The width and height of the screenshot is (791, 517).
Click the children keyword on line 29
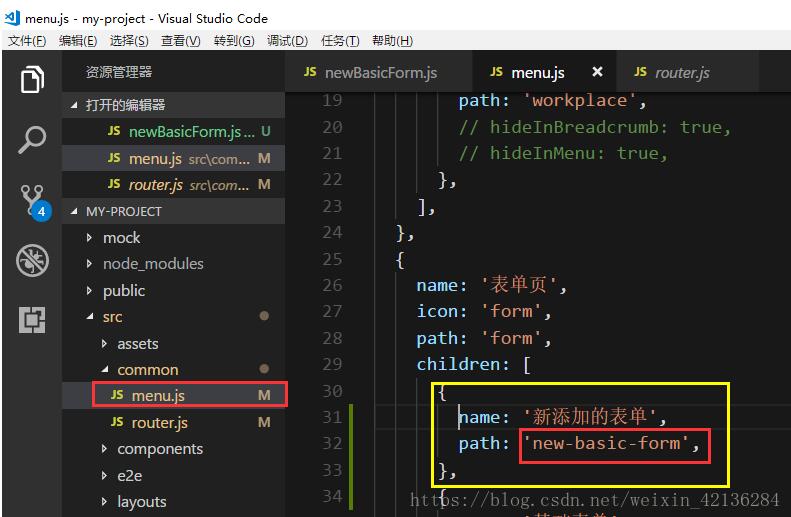click(x=458, y=364)
